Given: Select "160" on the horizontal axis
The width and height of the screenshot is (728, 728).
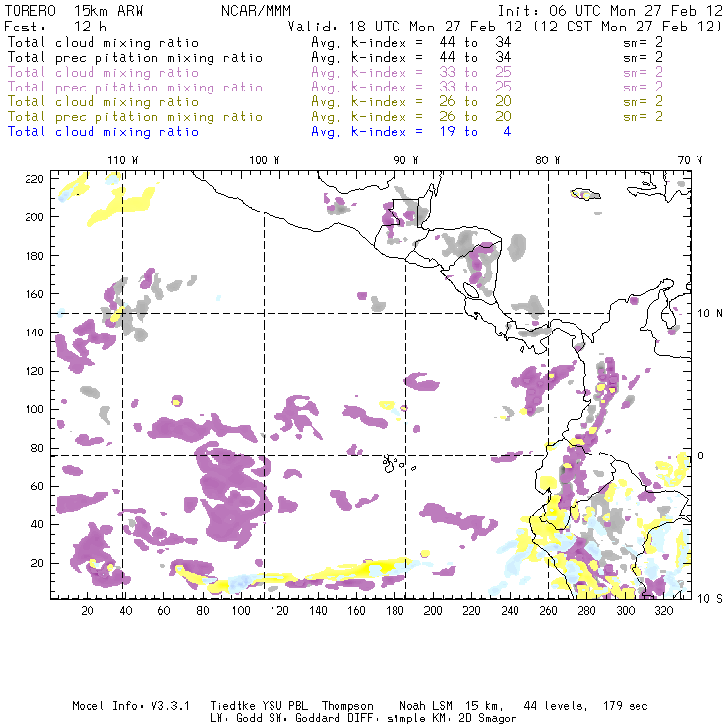Looking at the screenshot, I should [356, 611].
